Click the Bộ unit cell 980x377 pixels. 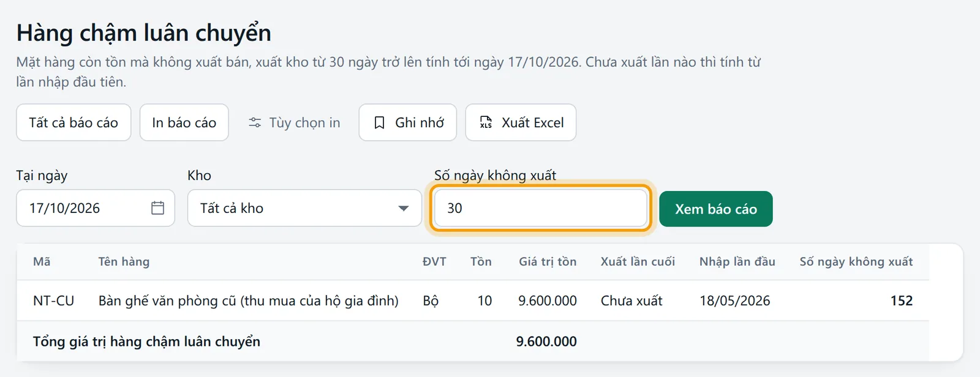431,300
